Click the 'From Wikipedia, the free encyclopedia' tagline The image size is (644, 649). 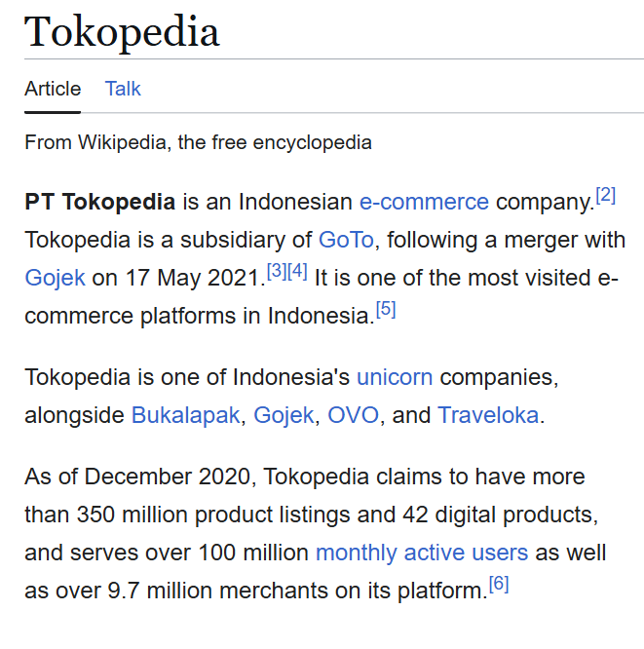(x=198, y=142)
